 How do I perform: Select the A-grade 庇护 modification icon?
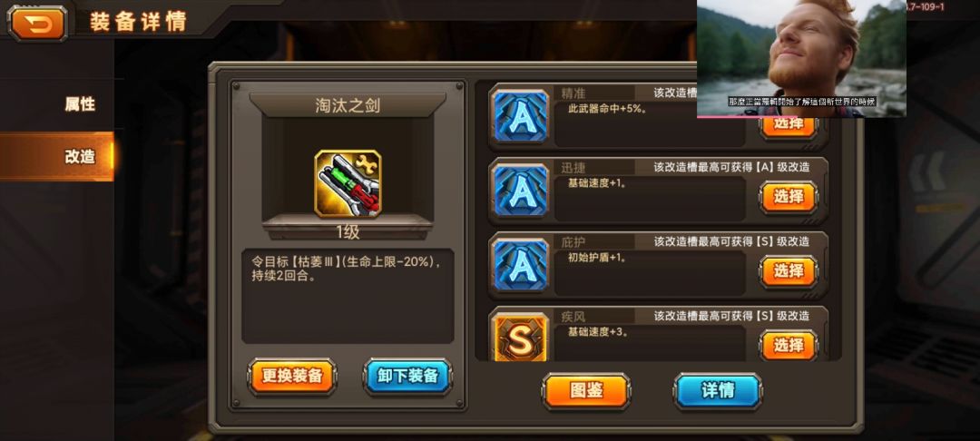521,266
